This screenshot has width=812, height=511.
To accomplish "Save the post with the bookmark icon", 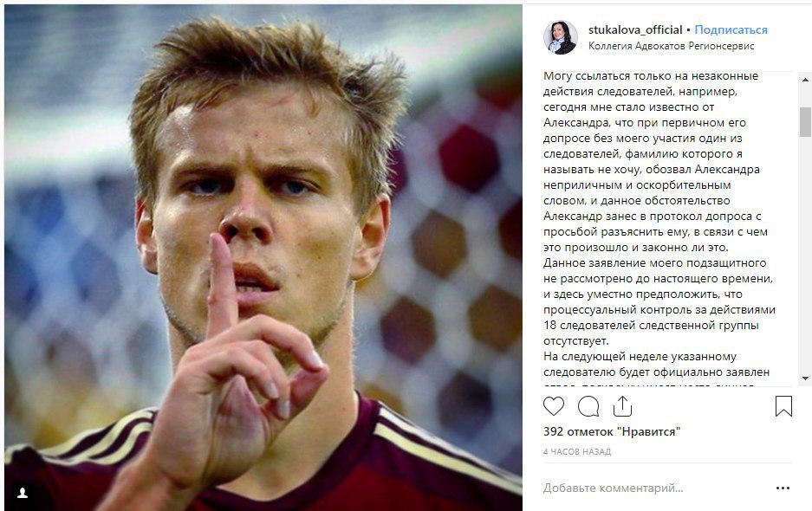I will pos(783,406).
